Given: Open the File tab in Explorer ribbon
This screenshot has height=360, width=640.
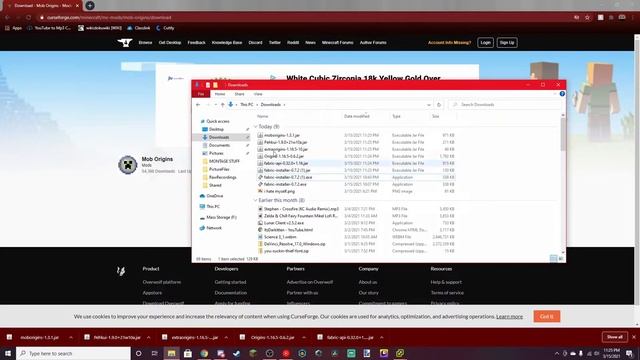Looking at the screenshot, I should tap(201, 94).
